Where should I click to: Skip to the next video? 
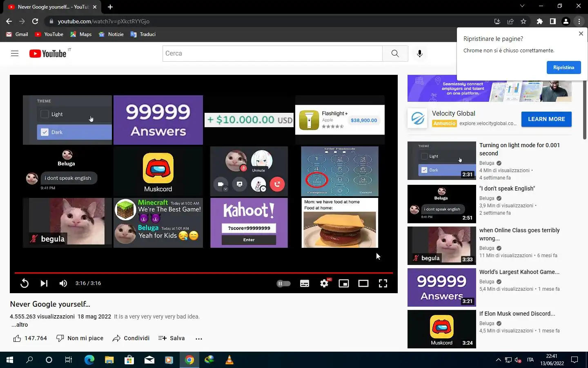click(x=44, y=283)
